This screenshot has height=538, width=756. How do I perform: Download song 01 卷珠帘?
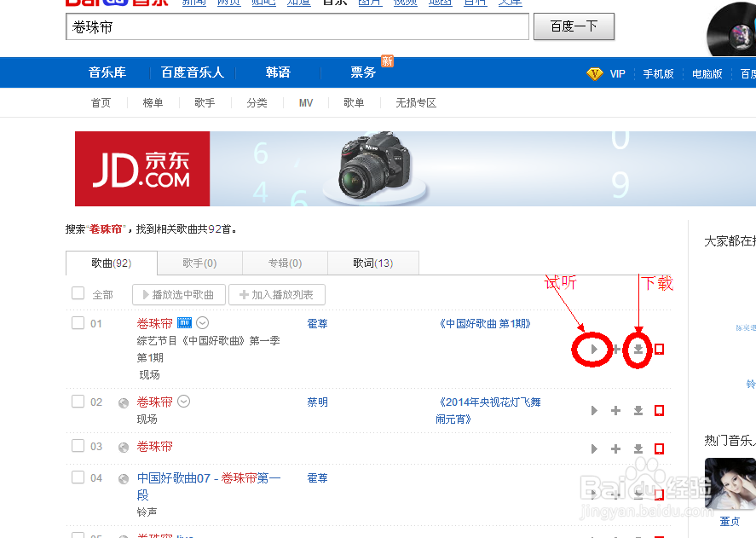point(638,349)
